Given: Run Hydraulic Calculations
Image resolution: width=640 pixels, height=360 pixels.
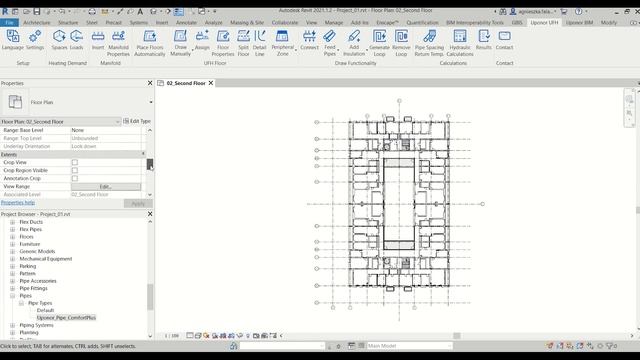Looking at the screenshot, I should (x=460, y=43).
